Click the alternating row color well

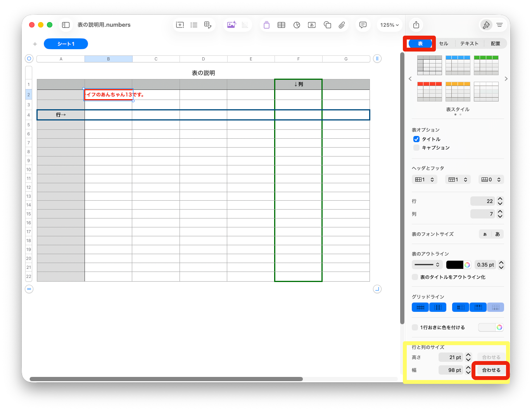pos(487,327)
